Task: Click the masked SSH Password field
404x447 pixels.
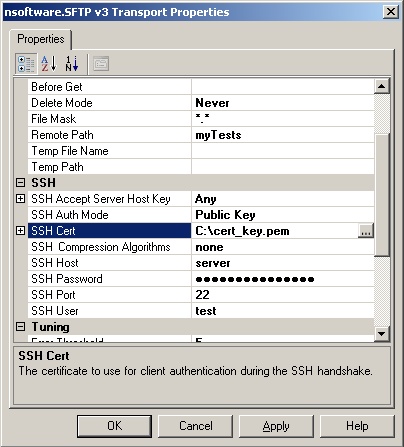Action: click(x=283, y=279)
